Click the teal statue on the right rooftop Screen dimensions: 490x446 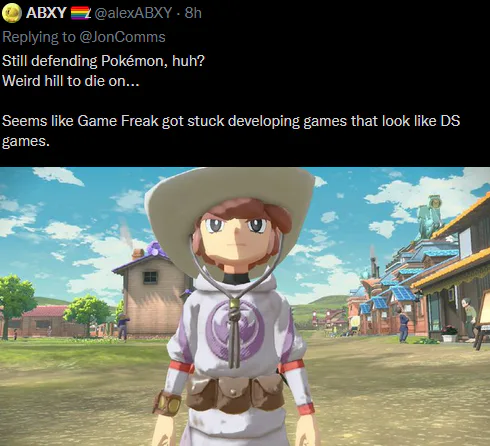[429, 217]
